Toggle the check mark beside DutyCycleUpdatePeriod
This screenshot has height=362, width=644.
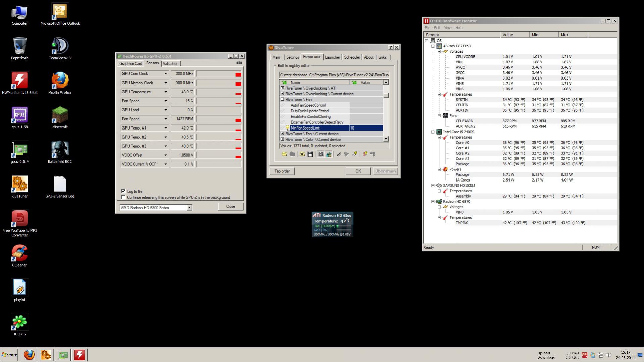[283, 111]
